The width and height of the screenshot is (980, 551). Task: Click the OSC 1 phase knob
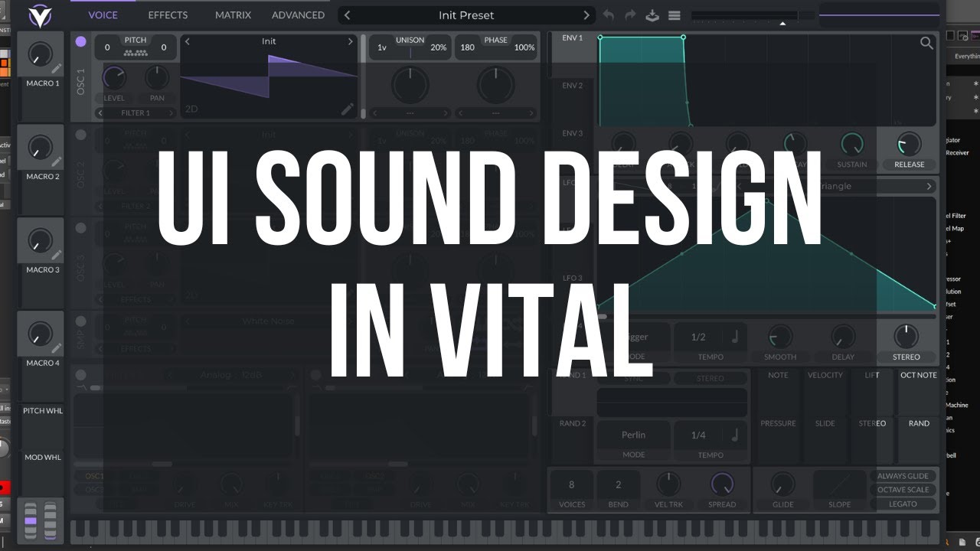[x=496, y=85]
